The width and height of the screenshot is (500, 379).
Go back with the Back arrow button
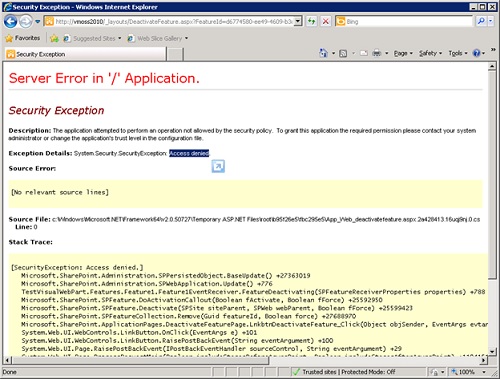(x=10, y=22)
